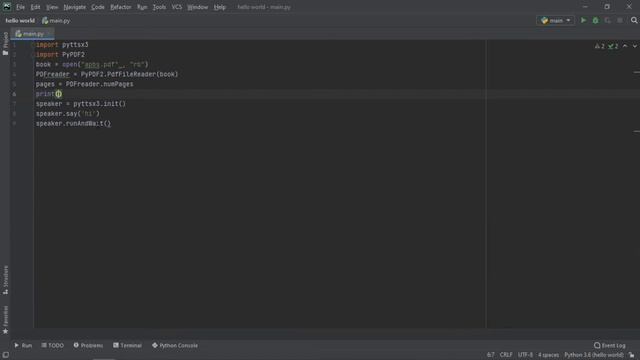Image resolution: width=640 pixels, height=360 pixels.
Task: Click 'speaker.runAndWait()' in the editor
Action: (x=73, y=123)
